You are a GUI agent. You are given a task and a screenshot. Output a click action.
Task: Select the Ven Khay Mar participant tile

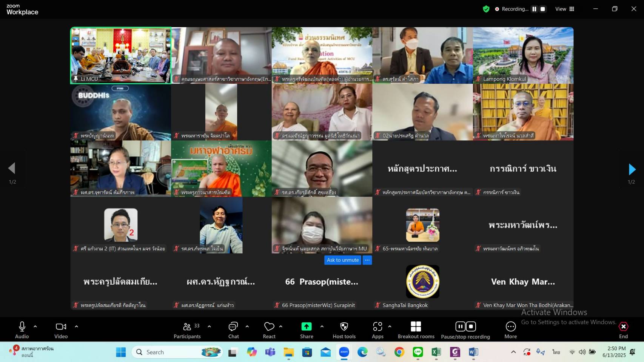coord(523,282)
